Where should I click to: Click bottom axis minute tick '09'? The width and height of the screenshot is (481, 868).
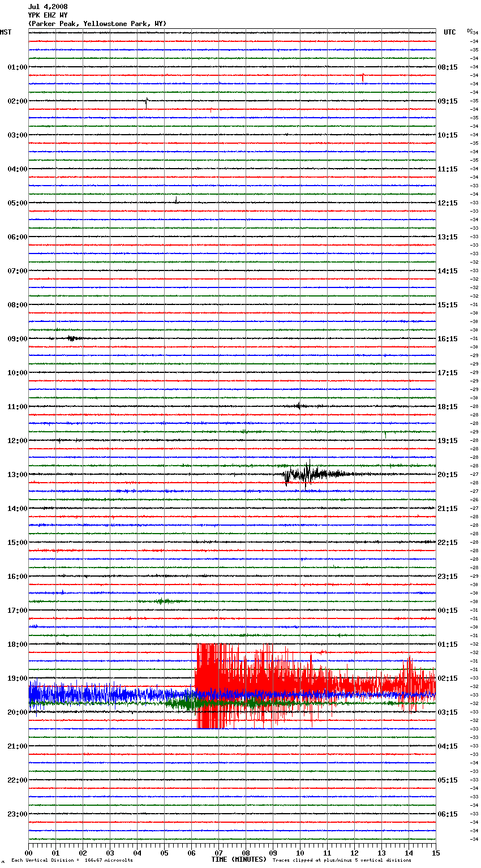[273, 853]
